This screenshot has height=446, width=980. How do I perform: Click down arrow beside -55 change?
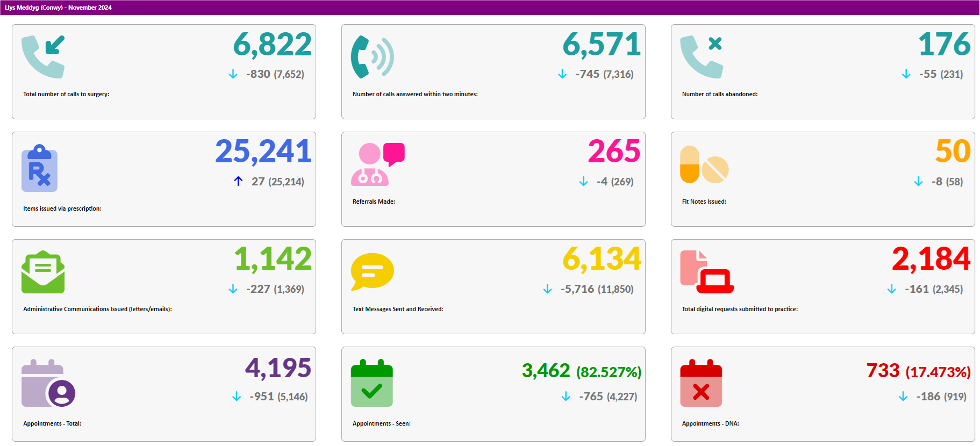point(906,74)
